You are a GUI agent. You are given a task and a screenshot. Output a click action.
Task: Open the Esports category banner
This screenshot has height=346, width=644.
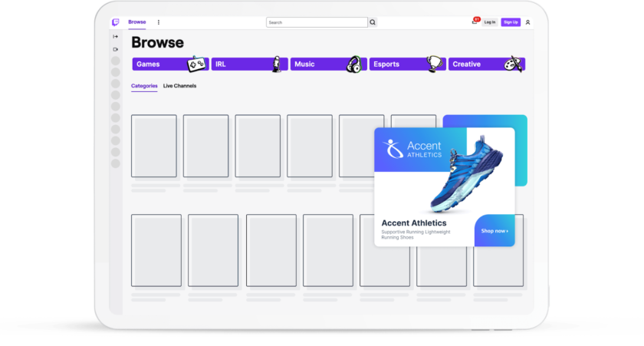click(x=407, y=64)
